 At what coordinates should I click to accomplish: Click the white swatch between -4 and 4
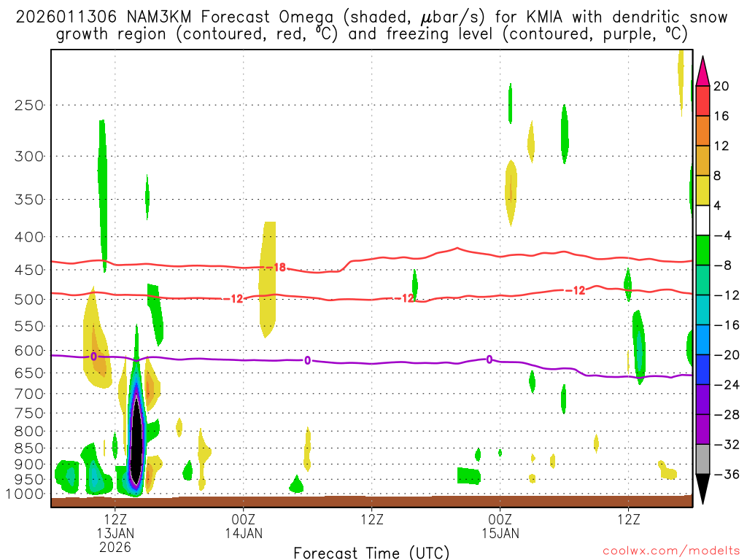[x=703, y=220]
